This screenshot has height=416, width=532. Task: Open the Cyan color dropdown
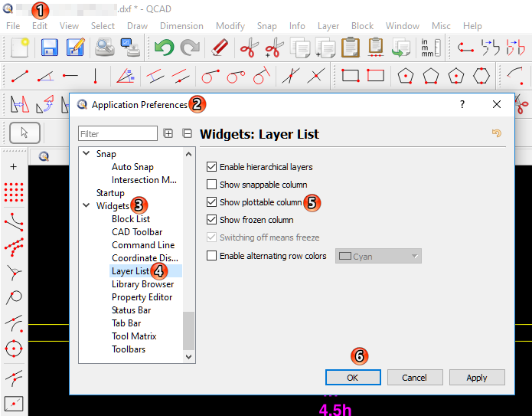click(379, 257)
